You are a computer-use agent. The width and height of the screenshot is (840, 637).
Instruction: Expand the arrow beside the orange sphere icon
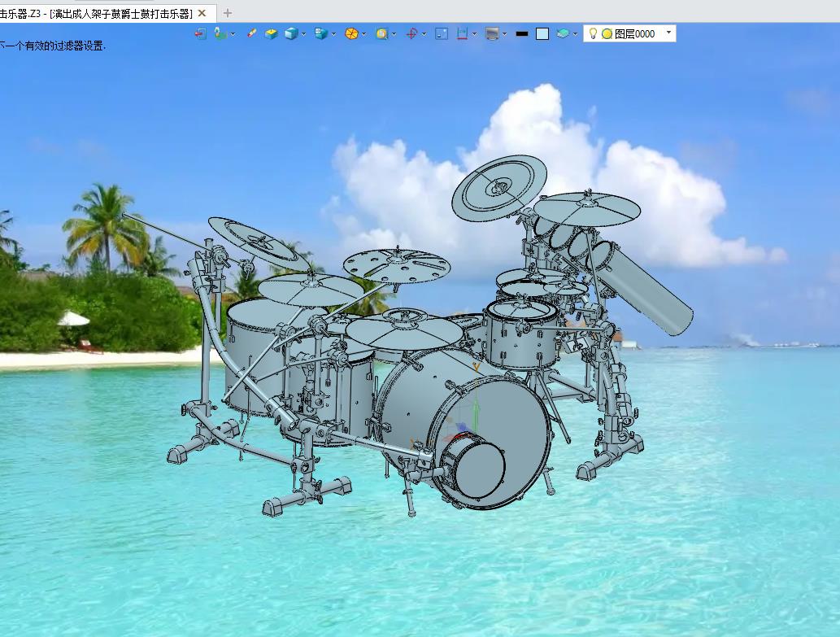(363, 34)
